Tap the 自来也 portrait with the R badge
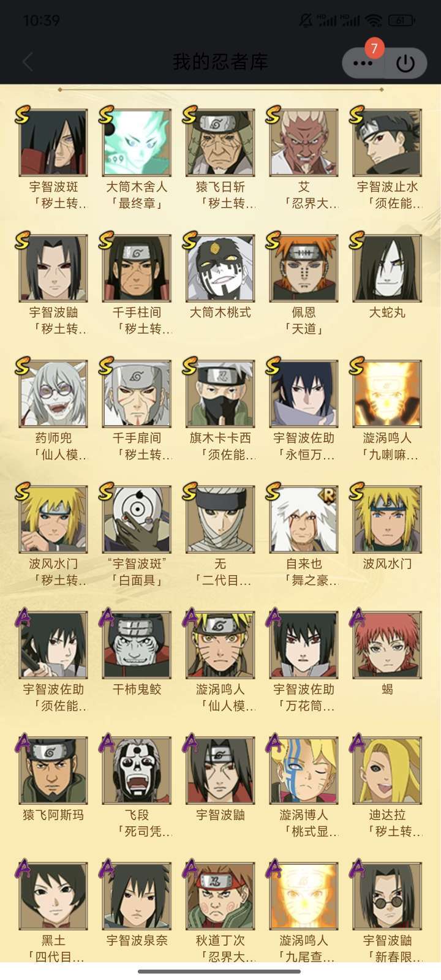The image size is (441, 980). (304, 519)
